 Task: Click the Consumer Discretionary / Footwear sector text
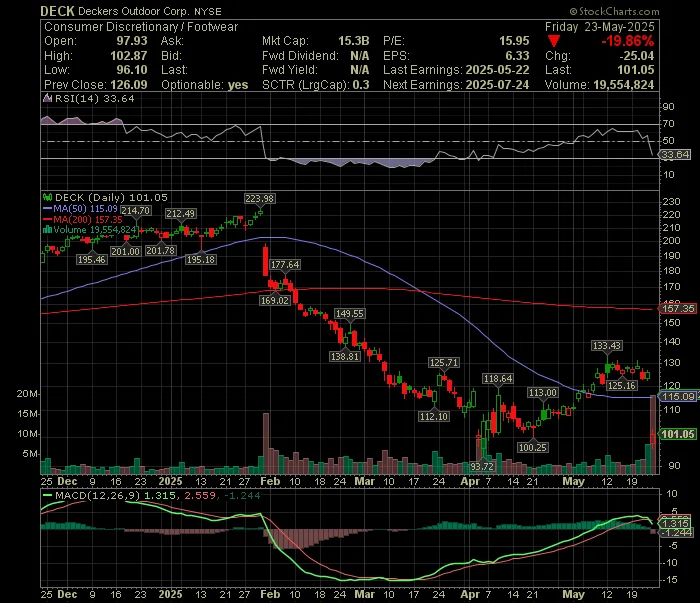coord(141,27)
